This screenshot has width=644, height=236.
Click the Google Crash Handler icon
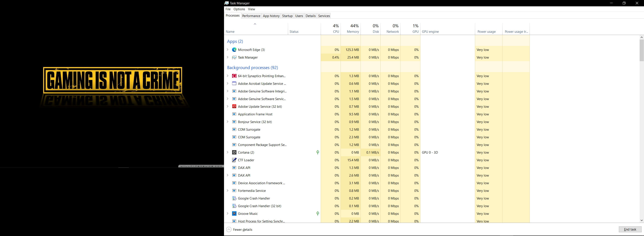(x=234, y=198)
